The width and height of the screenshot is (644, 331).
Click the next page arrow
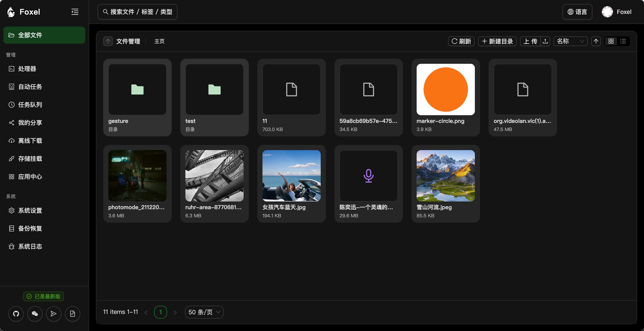175,313
